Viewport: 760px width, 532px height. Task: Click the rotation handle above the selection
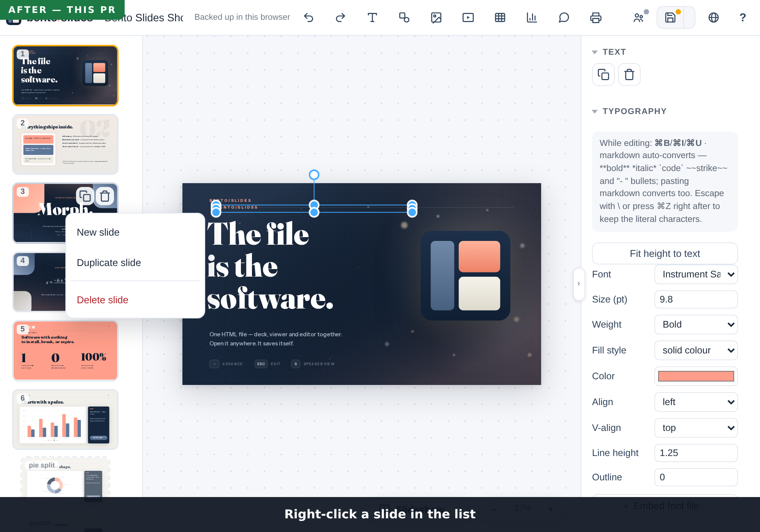pyautogui.click(x=314, y=175)
